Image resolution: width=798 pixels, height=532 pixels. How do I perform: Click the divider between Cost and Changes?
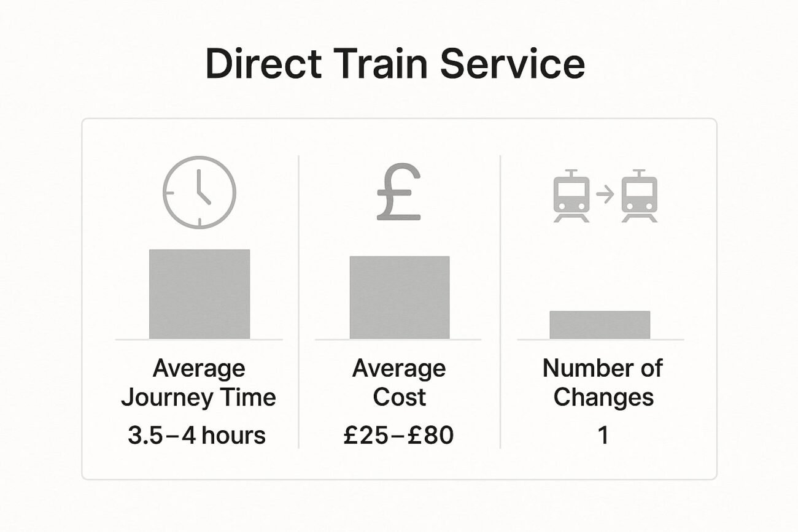click(x=500, y=301)
